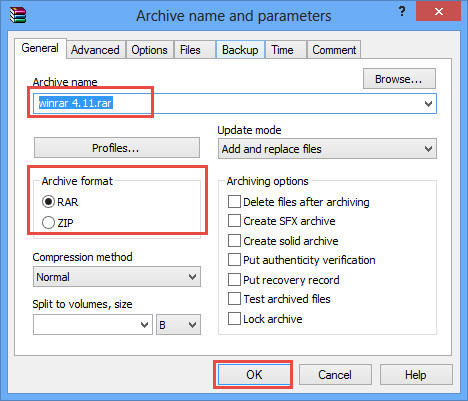
Task: Check Create SFX archive
Action: click(x=234, y=221)
